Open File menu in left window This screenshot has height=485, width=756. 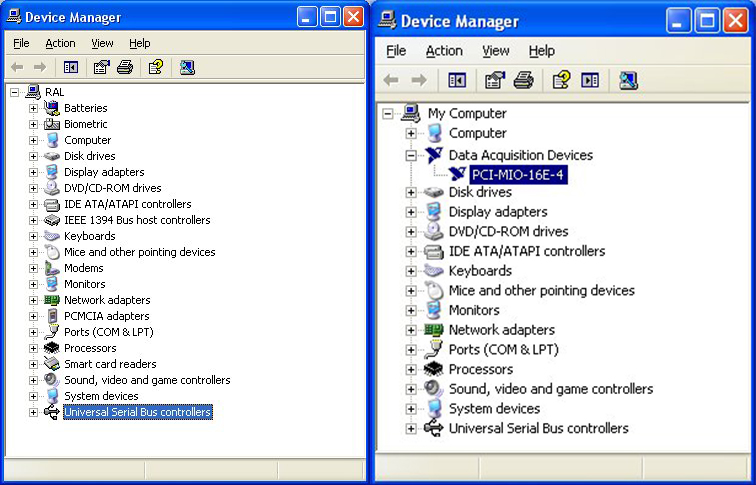click(21, 43)
